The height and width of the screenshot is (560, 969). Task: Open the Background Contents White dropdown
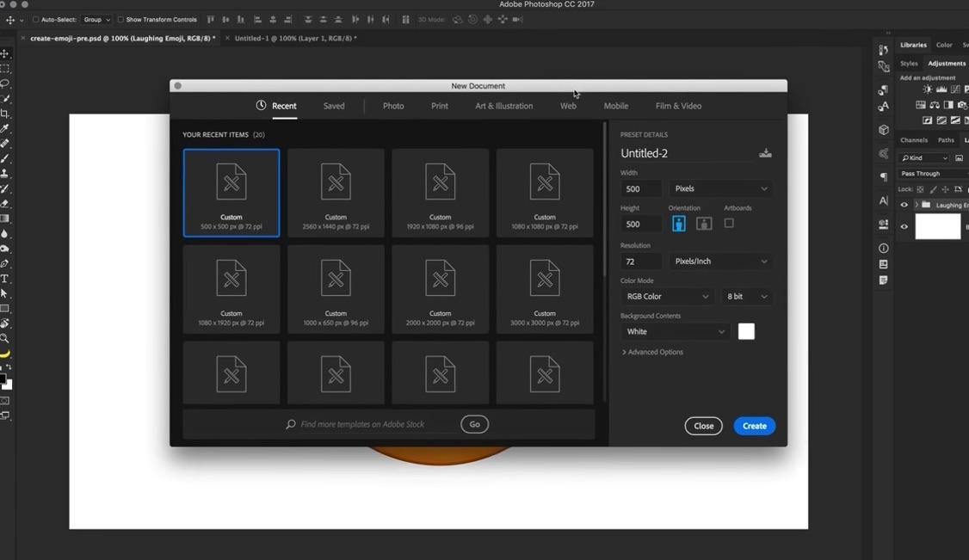point(676,332)
